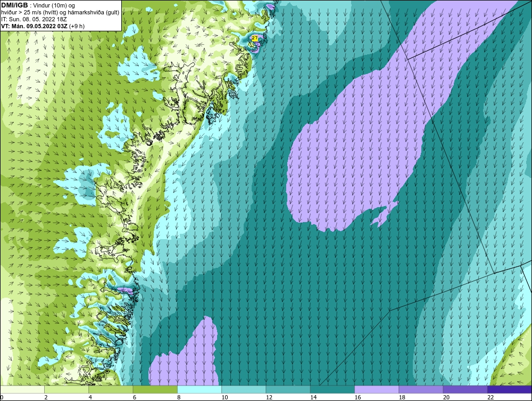This screenshot has height=401, width=532.
Task: Click the '(+9 h)' forecast offset text
Action: tap(77, 26)
